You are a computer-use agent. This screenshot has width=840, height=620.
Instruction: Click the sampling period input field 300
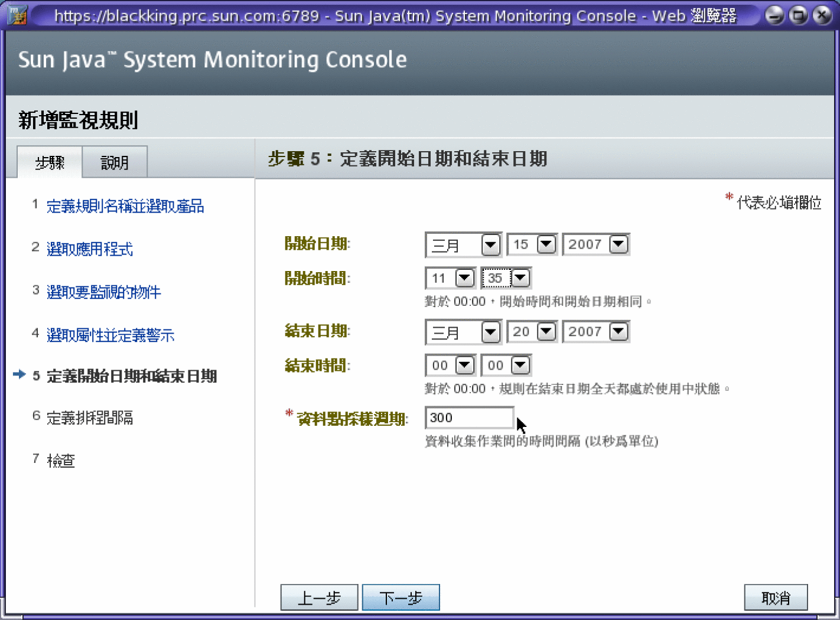point(470,417)
